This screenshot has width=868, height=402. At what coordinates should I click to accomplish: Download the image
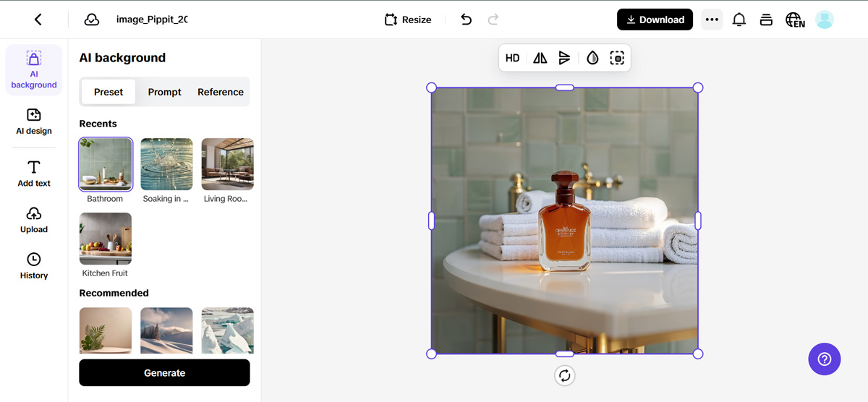click(655, 20)
